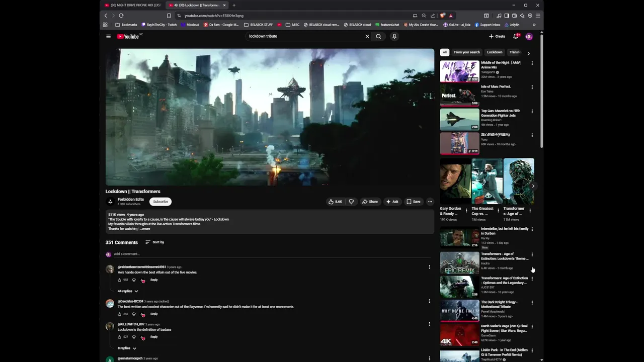Like the comment with 958 likes
This screenshot has width=644, height=362.
click(x=120, y=280)
